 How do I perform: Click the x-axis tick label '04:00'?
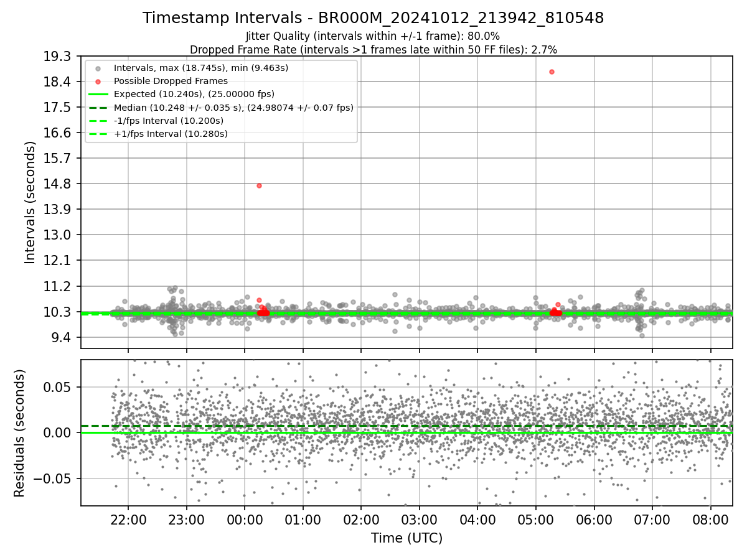click(477, 519)
